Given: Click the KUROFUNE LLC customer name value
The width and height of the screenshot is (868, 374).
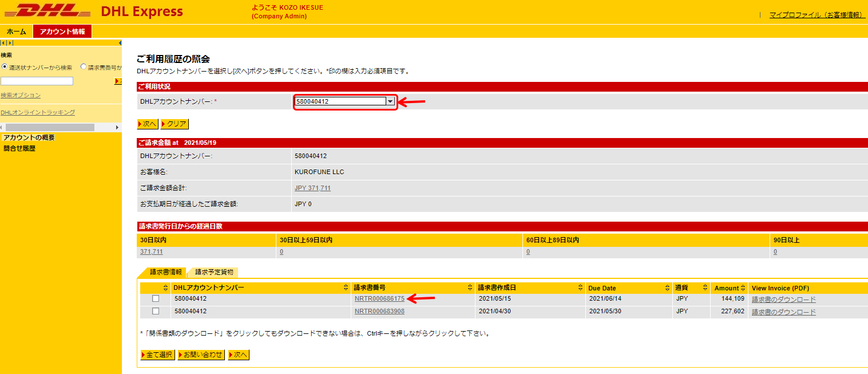Looking at the screenshot, I should [x=319, y=172].
